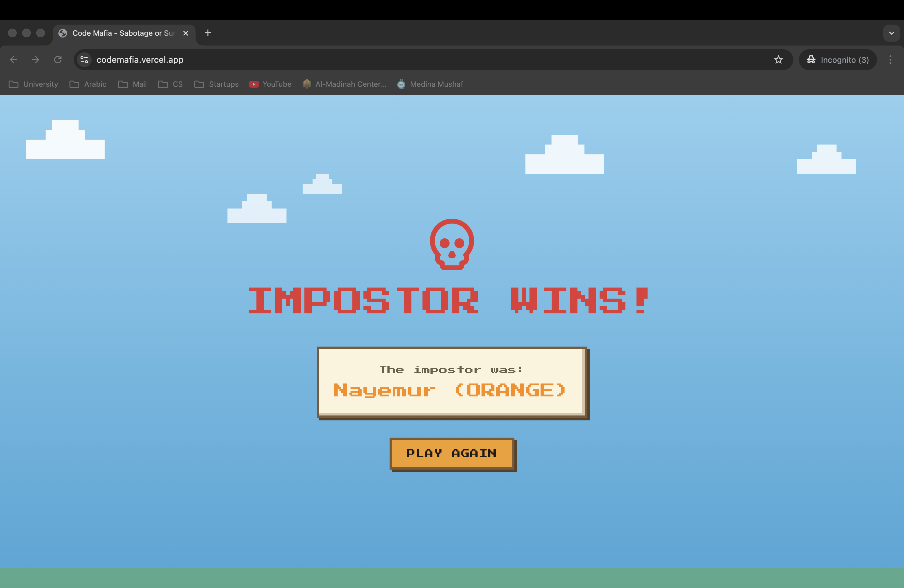
Task: Click the red skull icon
Action: click(x=452, y=244)
